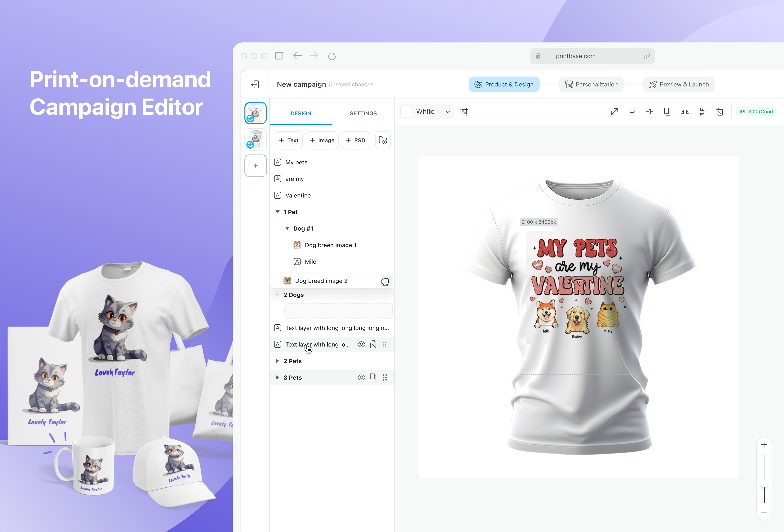Click the fit-to-print-area icon beside White

point(465,112)
